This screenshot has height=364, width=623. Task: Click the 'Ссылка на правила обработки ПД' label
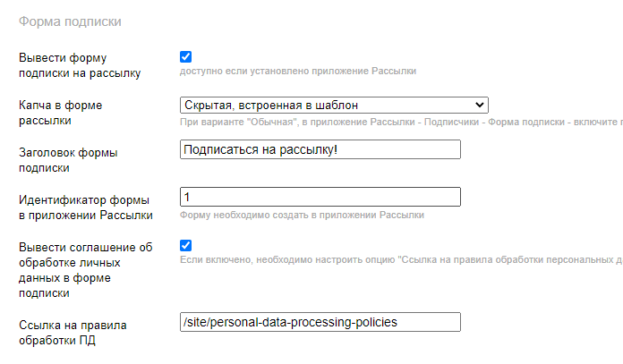[x=71, y=331]
